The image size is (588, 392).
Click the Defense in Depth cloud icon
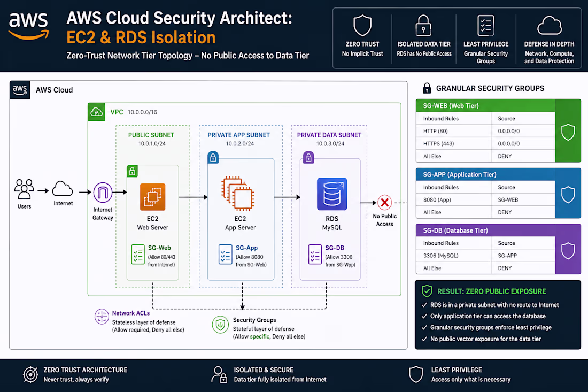click(x=549, y=26)
